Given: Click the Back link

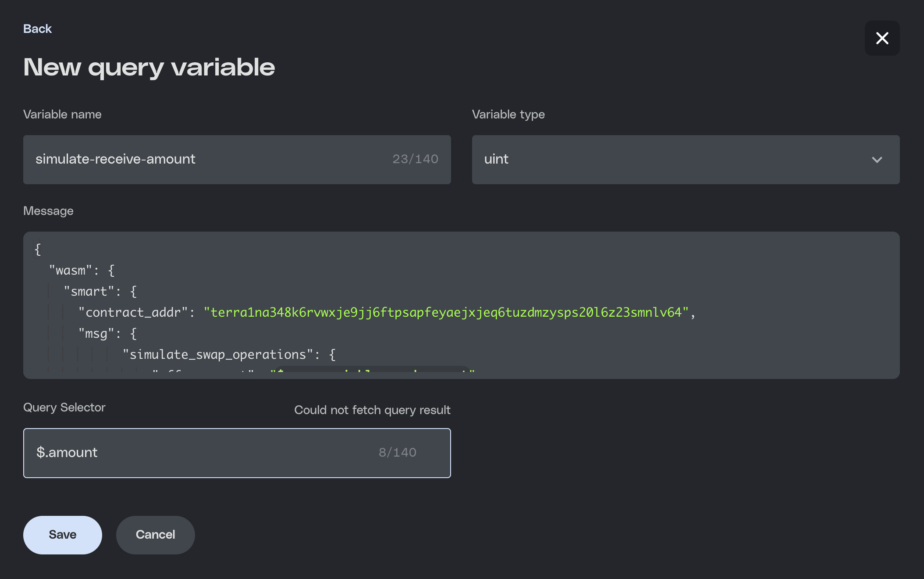Looking at the screenshot, I should click(x=37, y=29).
